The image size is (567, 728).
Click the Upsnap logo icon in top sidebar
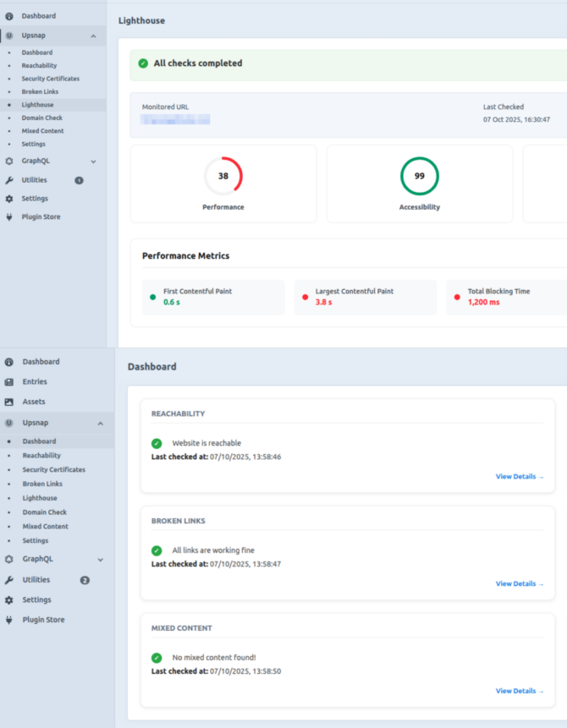pyautogui.click(x=9, y=36)
